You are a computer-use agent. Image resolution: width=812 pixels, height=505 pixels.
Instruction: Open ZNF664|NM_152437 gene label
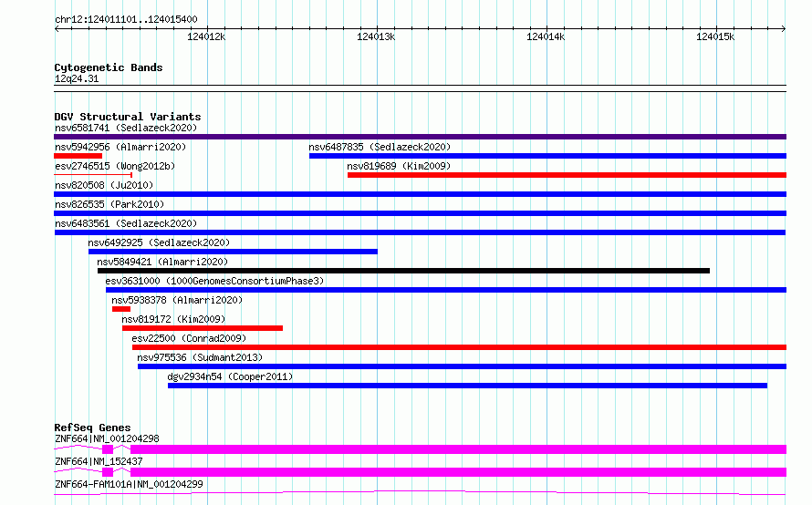[x=99, y=461]
